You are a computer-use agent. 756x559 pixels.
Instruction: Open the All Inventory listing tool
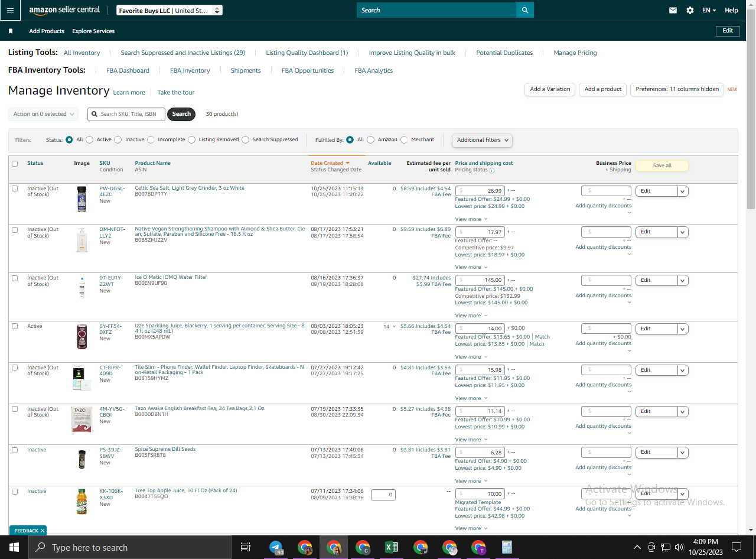[x=82, y=53]
